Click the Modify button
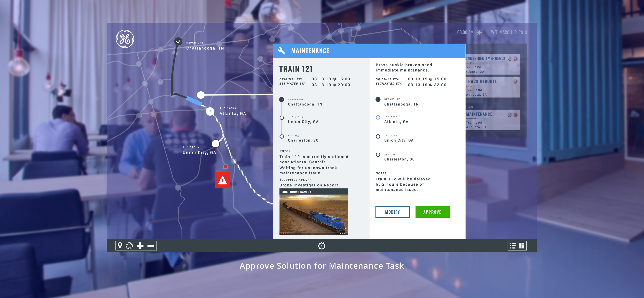The height and width of the screenshot is (298, 644). 392,212
